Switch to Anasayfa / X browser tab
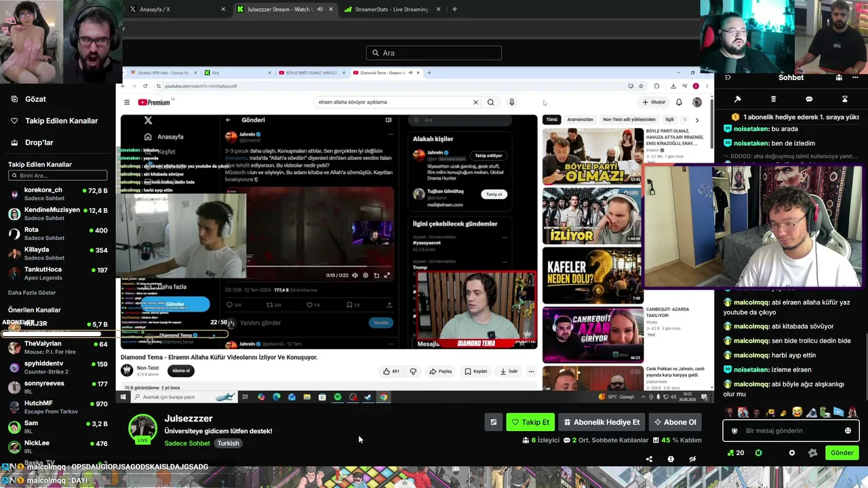868x488 pixels. click(178, 9)
